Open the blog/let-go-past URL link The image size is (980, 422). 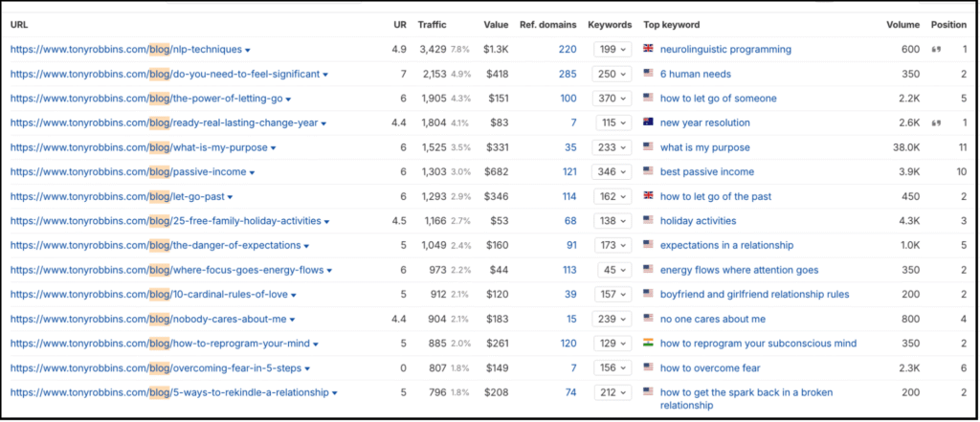(x=118, y=197)
